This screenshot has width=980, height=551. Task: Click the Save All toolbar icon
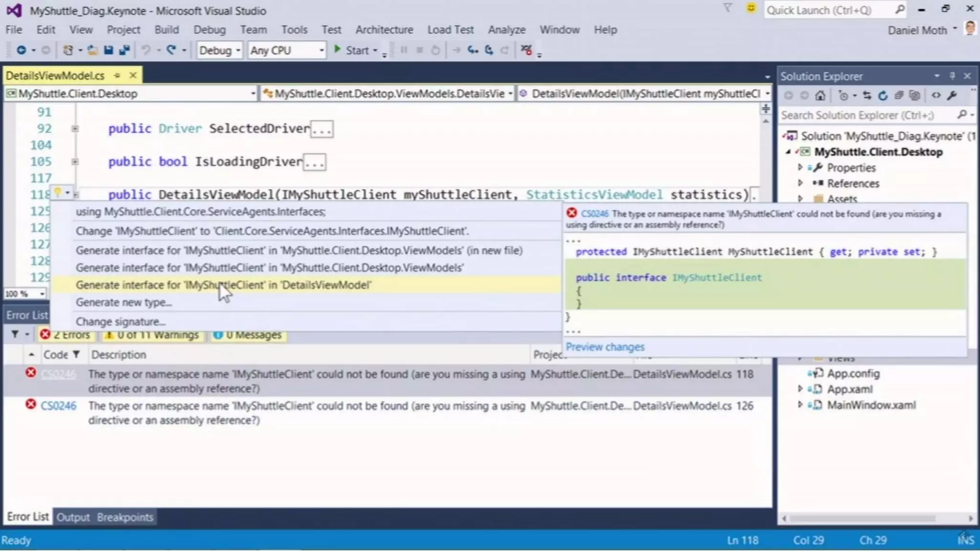(x=124, y=50)
